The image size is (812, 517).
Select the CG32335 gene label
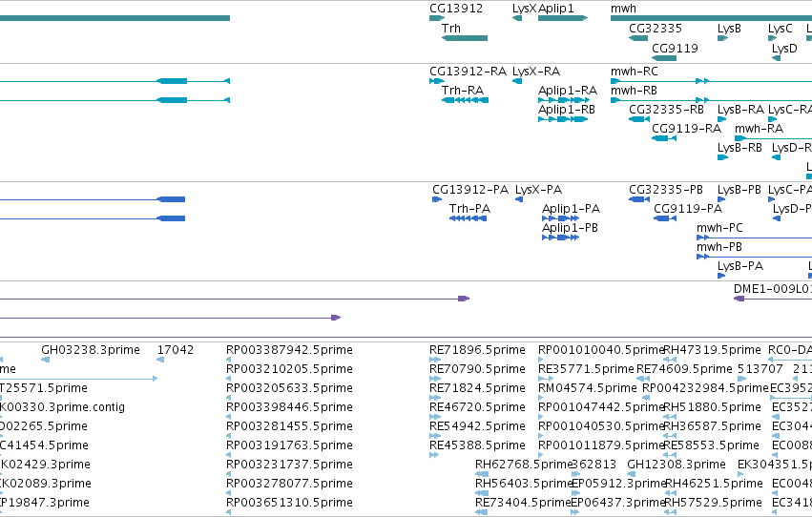point(656,29)
